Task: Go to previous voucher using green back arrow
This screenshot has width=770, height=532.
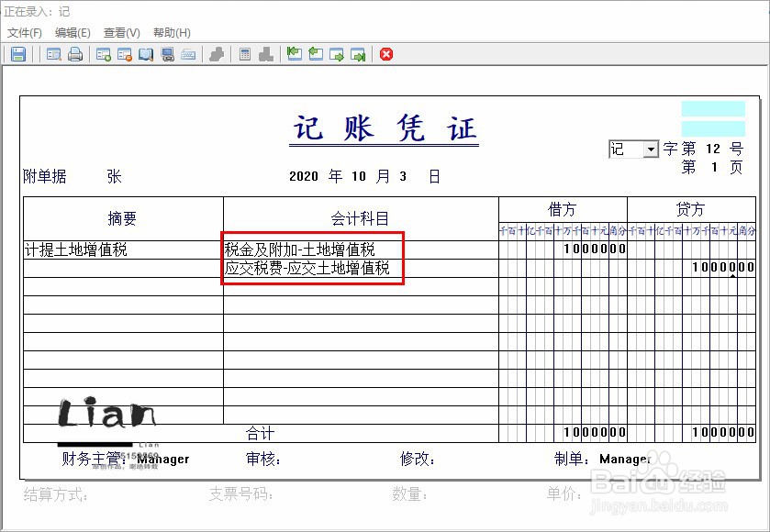Action: tap(317, 54)
